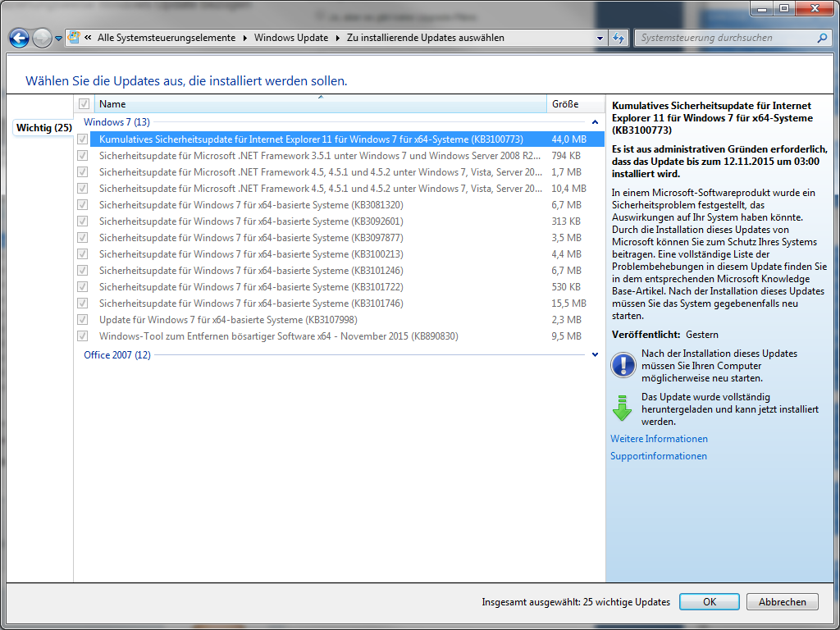Select Kumulatives Sicherheitsupdate Internet Explorer 11 row
Image resolution: width=840 pixels, height=630 pixels.
tap(347, 139)
